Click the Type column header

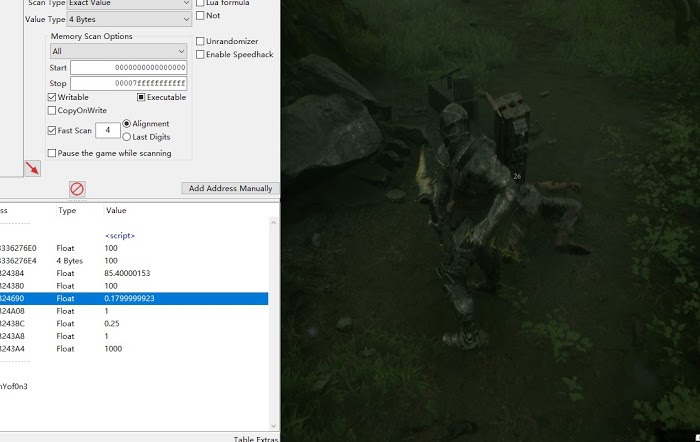point(67,210)
